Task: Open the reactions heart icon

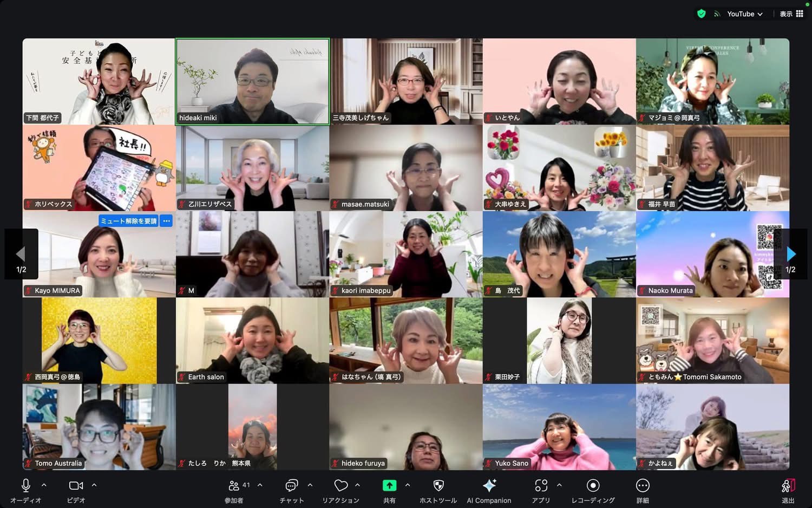Action: click(x=340, y=485)
